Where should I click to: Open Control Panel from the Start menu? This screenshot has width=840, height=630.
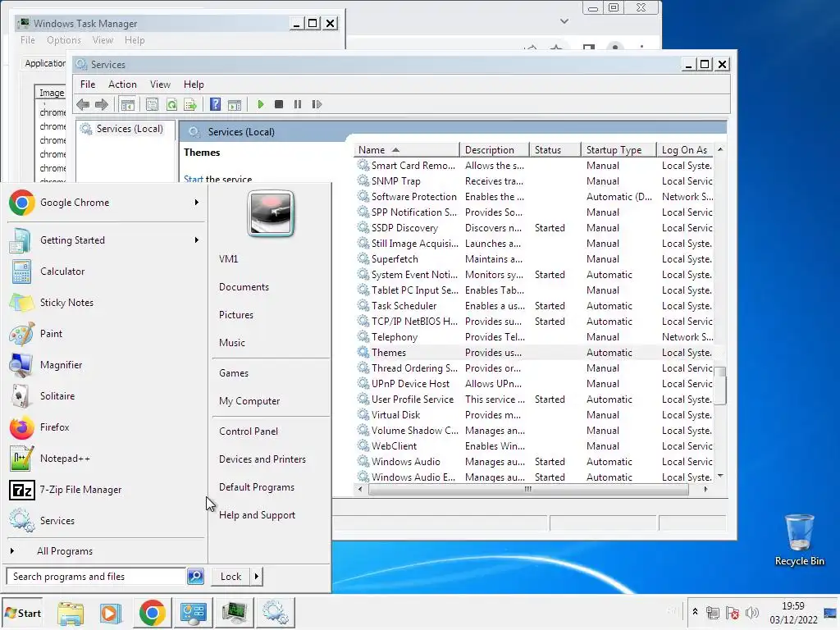[x=249, y=431]
